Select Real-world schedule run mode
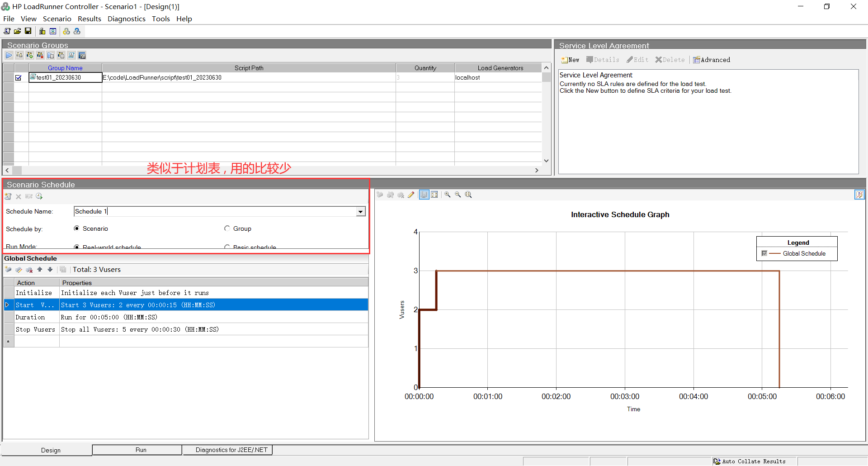 pyautogui.click(x=77, y=247)
